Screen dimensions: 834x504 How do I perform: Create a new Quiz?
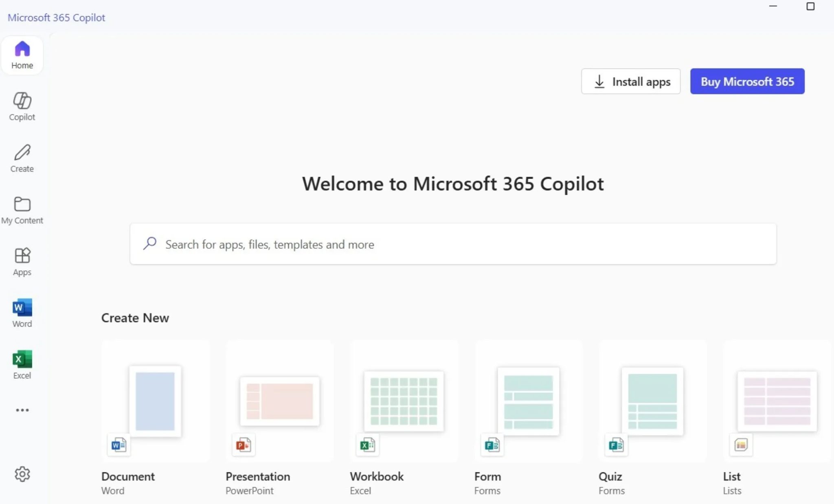[x=652, y=401]
